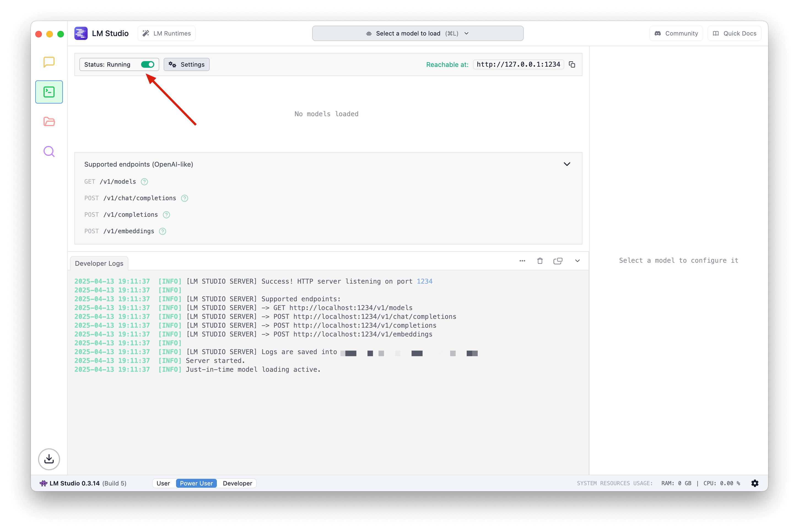Switch to Power User mode
Screen dimensions: 799x532
pos(196,483)
